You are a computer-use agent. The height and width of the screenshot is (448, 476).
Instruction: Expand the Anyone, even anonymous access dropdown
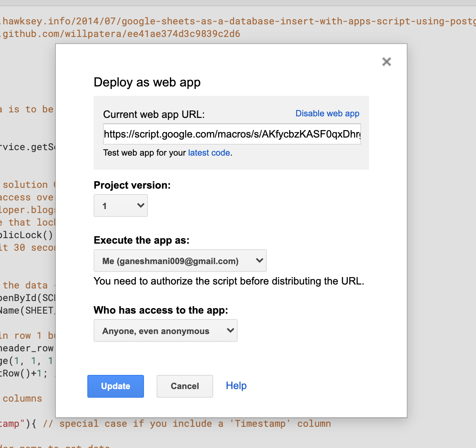[x=165, y=331]
